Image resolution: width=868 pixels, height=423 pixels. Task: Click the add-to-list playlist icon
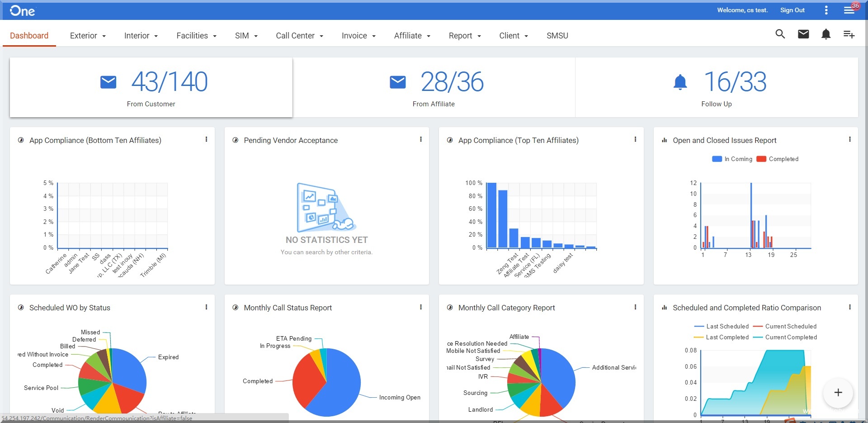pos(849,34)
